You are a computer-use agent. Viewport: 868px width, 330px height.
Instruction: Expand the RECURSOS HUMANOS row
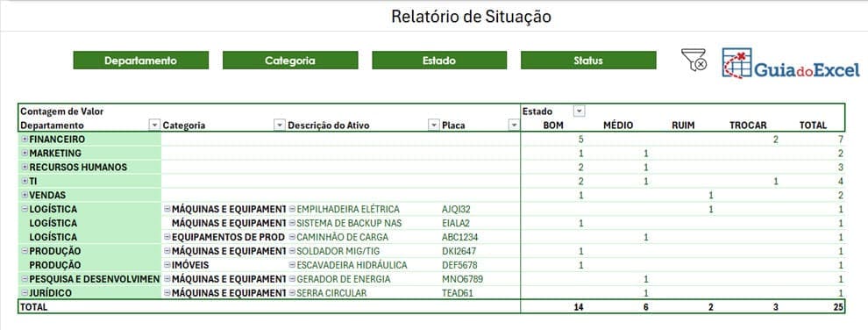pyautogui.click(x=25, y=168)
